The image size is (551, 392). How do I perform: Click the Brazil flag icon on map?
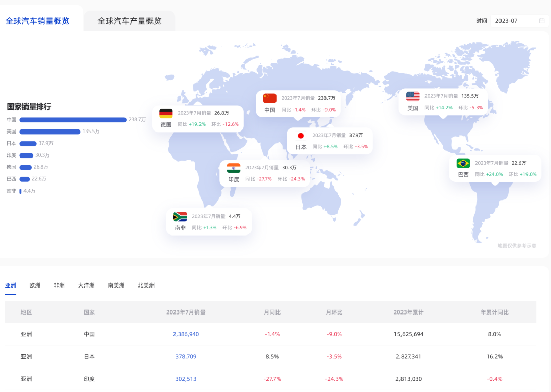pos(463,163)
